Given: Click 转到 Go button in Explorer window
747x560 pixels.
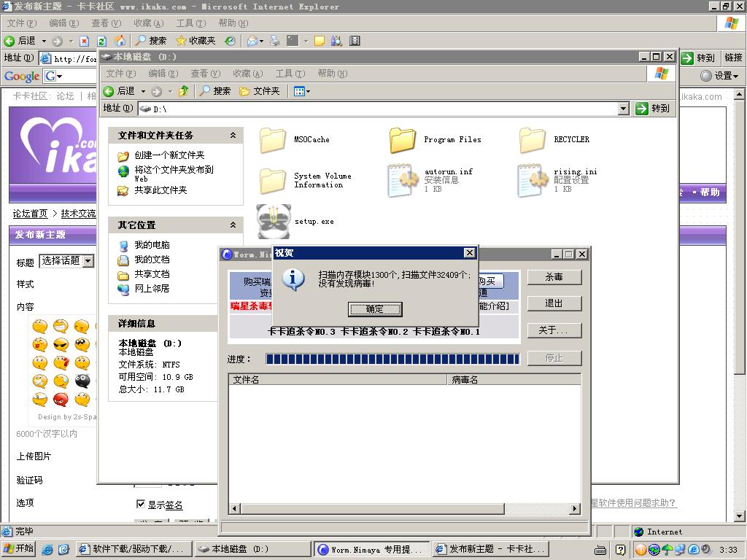Looking at the screenshot, I should [653, 109].
